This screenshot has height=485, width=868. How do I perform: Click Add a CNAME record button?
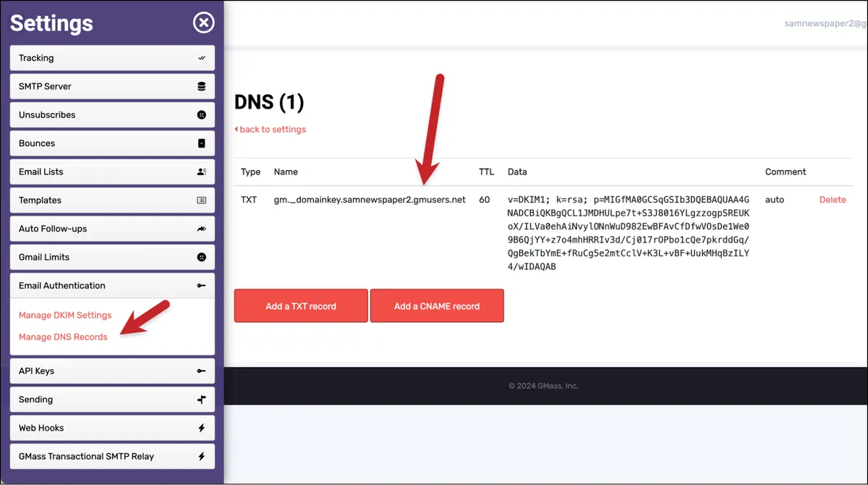pos(437,306)
